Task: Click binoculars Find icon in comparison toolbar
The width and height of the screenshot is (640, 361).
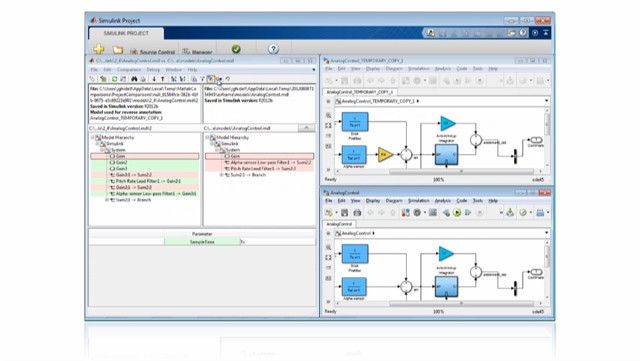Action: tap(134, 79)
